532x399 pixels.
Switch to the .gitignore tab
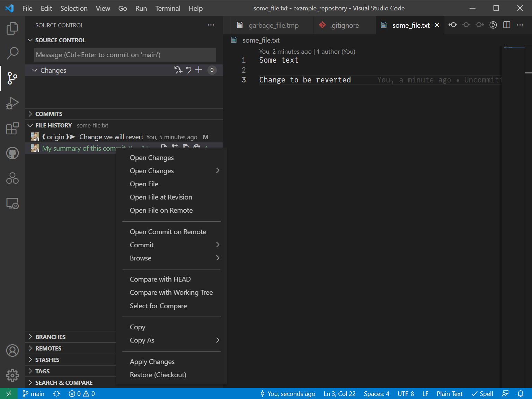[344, 25]
